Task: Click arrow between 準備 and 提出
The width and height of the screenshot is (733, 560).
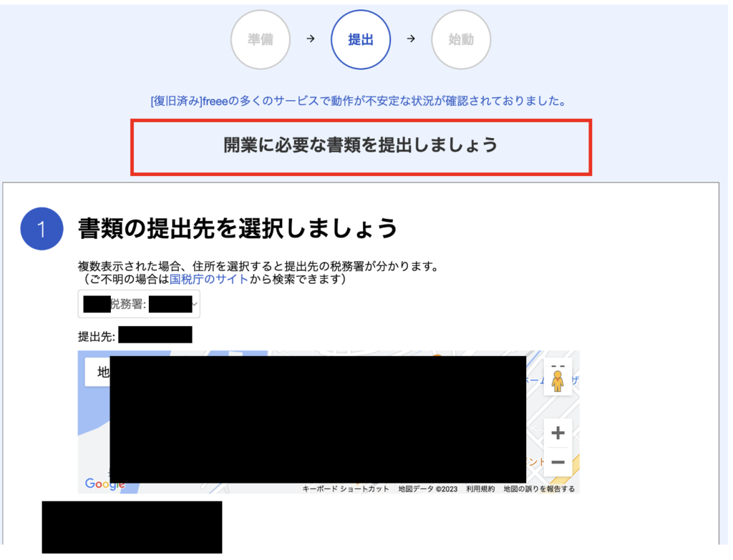Action: click(310, 39)
